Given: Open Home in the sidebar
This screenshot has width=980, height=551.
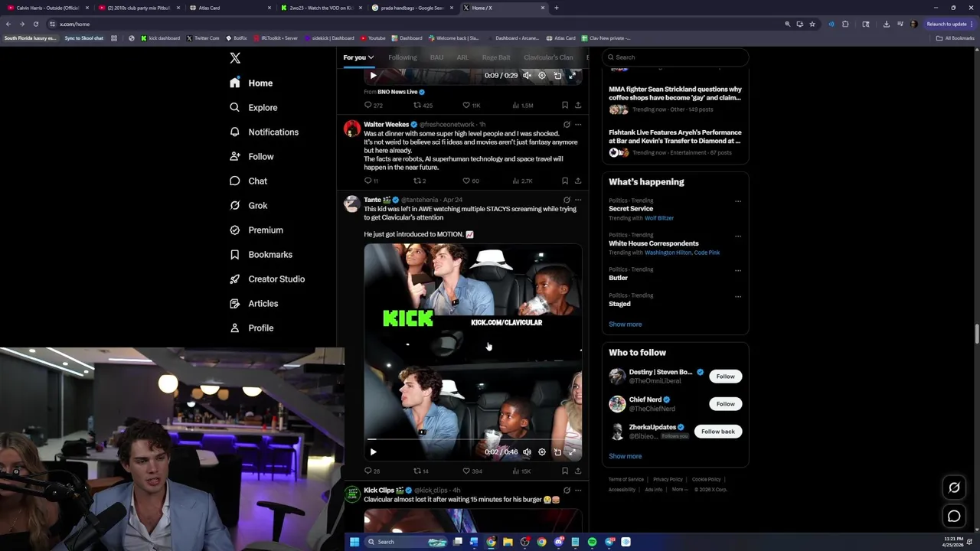Looking at the screenshot, I should tap(251, 83).
